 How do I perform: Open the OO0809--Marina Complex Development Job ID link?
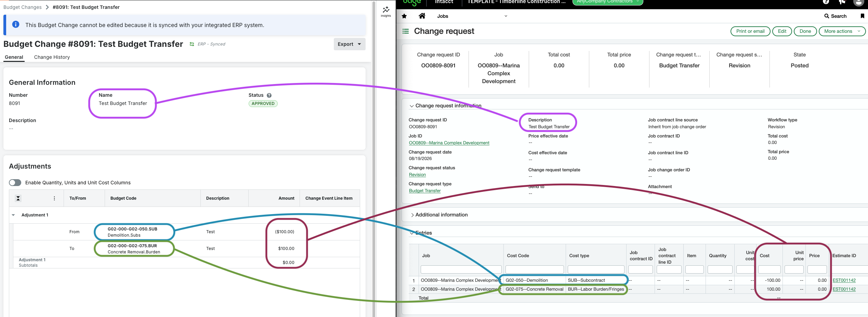(x=449, y=143)
